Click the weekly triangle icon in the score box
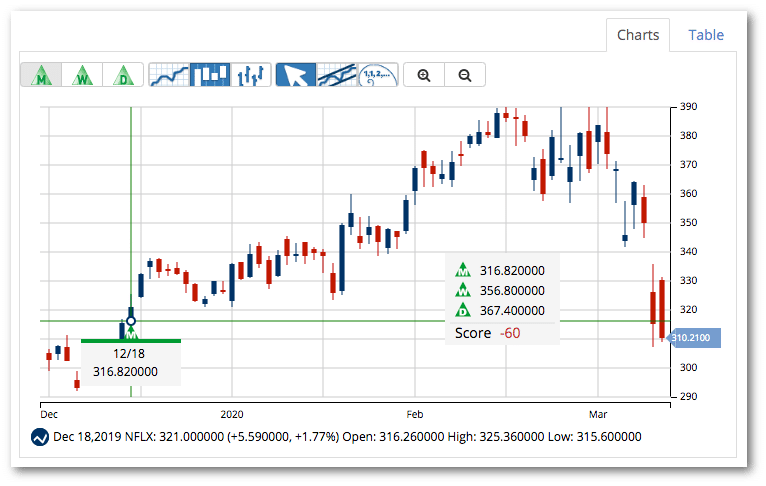766x486 pixels. tap(463, 290)
